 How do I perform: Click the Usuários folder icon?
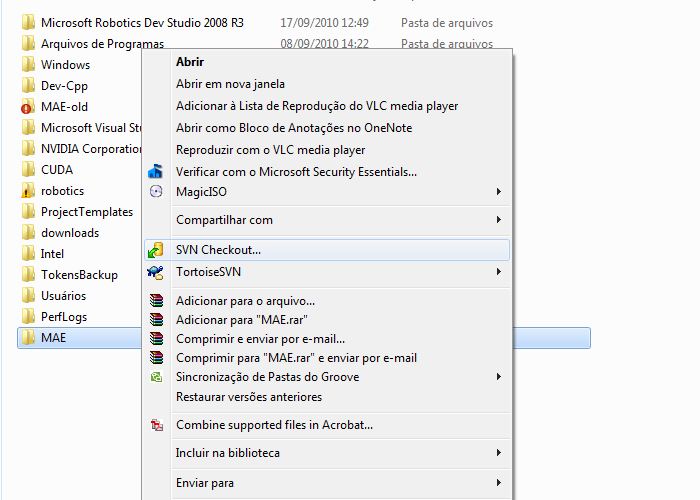click(28, 295)
